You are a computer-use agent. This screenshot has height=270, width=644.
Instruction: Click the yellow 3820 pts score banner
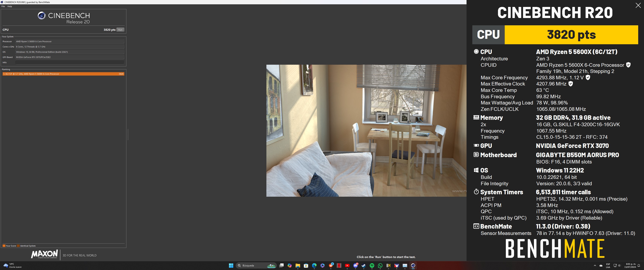point(571,34)
